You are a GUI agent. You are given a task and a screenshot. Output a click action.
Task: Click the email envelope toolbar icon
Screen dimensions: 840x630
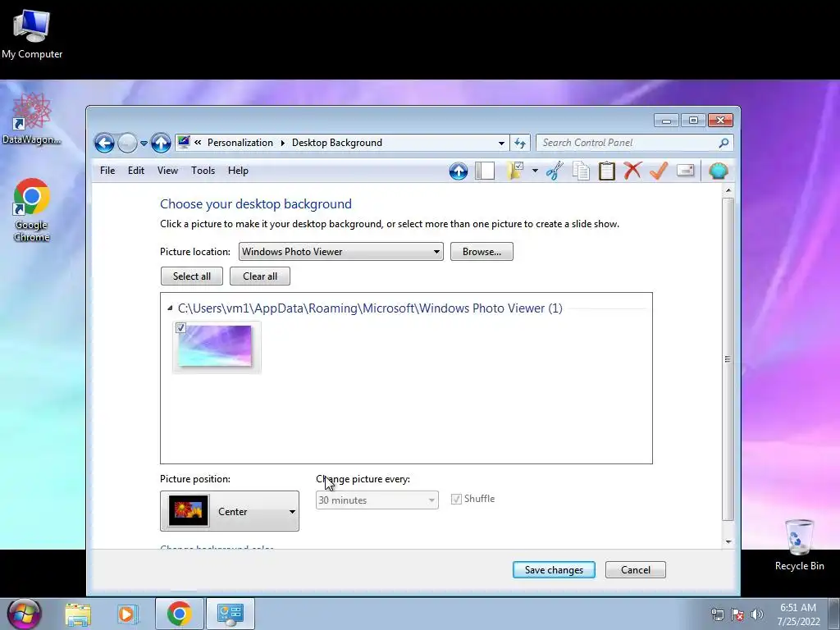pyautogui.click(x=686, y=171)
